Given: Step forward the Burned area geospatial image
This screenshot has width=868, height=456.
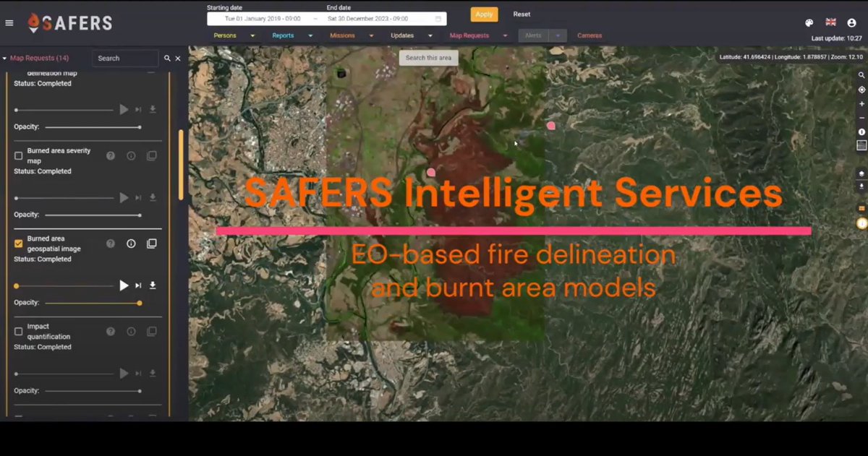Looking at the screenshot, I should [138, 285].
